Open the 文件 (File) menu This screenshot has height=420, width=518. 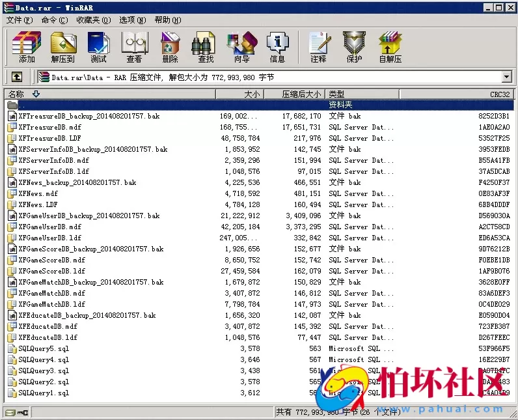19,20
